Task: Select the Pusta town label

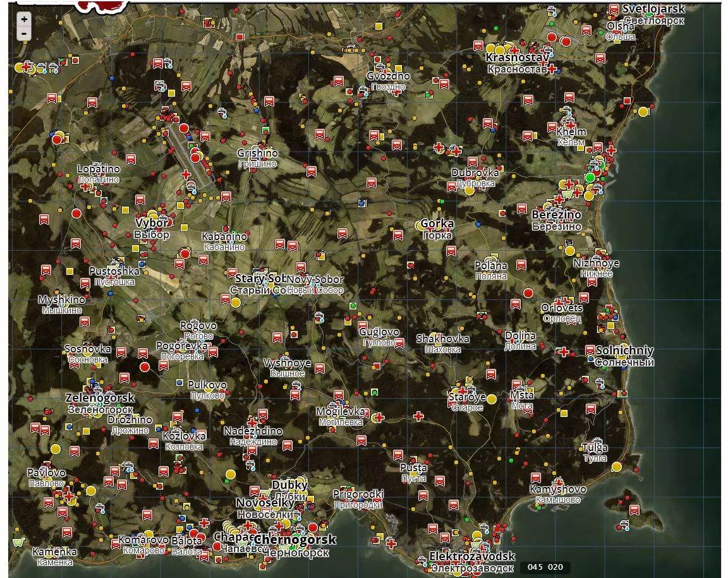Action: coord(413,467)
